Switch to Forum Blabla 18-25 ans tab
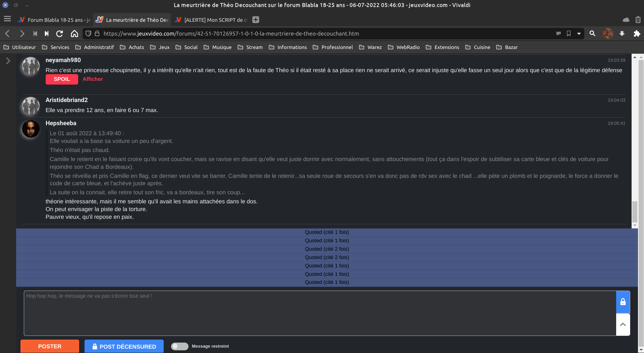The image size is (644, 353). click(x=54, y=20)
